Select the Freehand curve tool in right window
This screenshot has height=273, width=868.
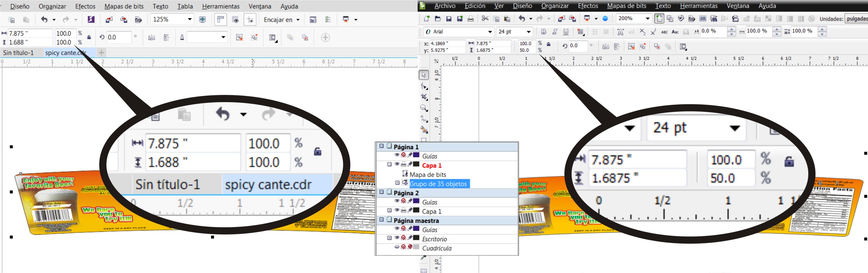(424, 119)
